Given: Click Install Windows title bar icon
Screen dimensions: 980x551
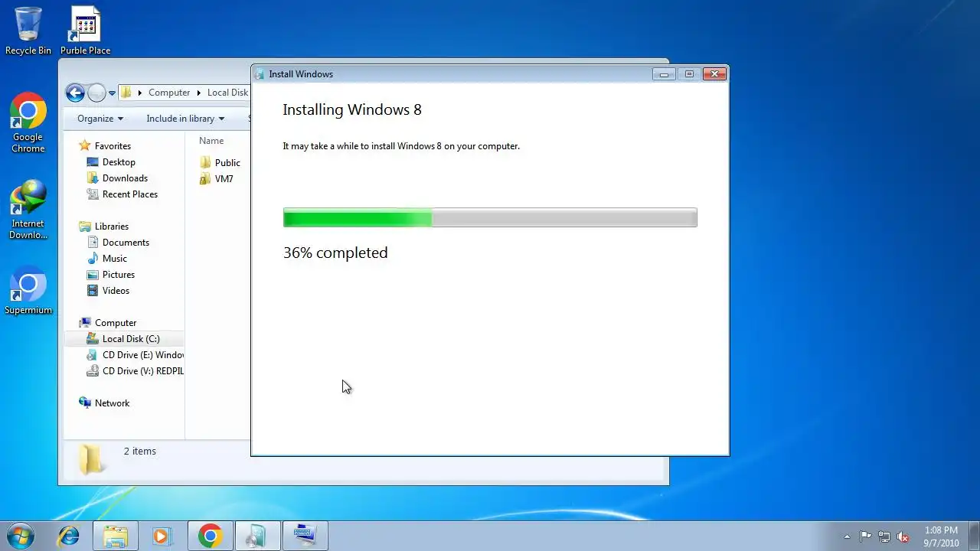Looking at the screenshot, I should tap(260, 74).
